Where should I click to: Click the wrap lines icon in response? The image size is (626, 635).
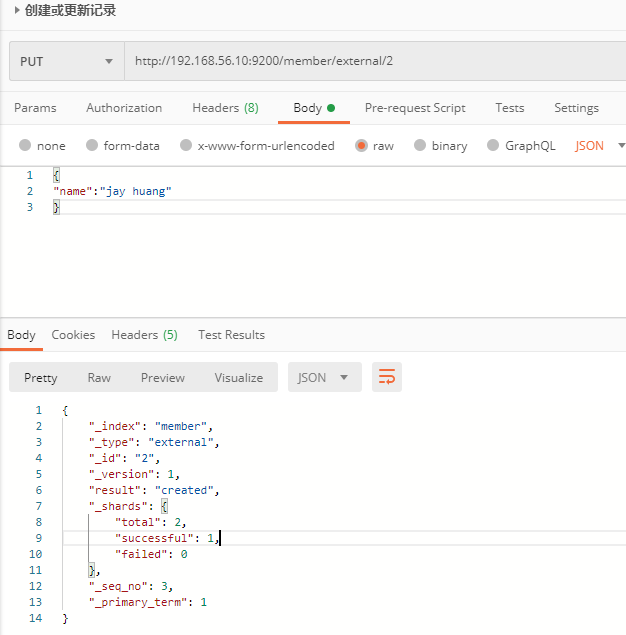[x=387, y=377]
